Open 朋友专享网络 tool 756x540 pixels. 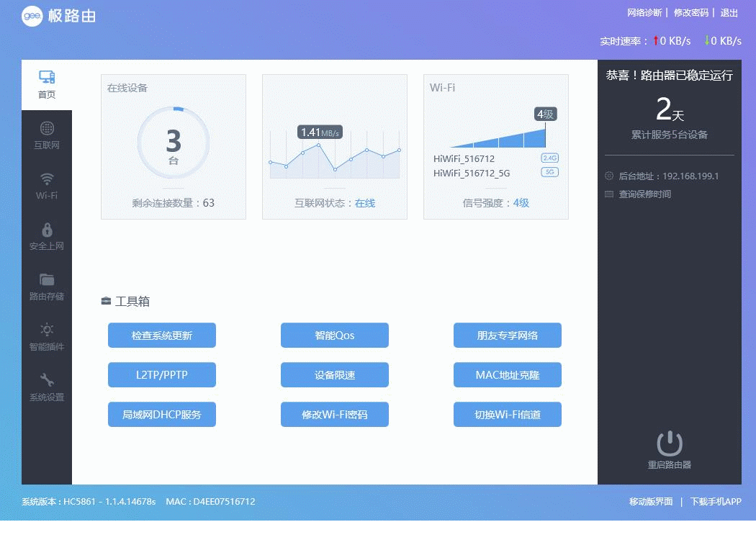pos(507,335)
